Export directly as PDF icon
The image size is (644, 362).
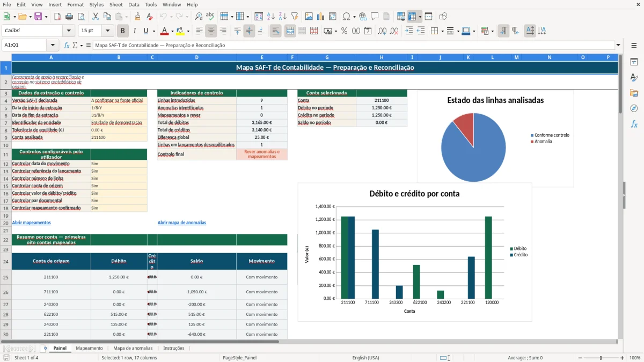(57, 17)
